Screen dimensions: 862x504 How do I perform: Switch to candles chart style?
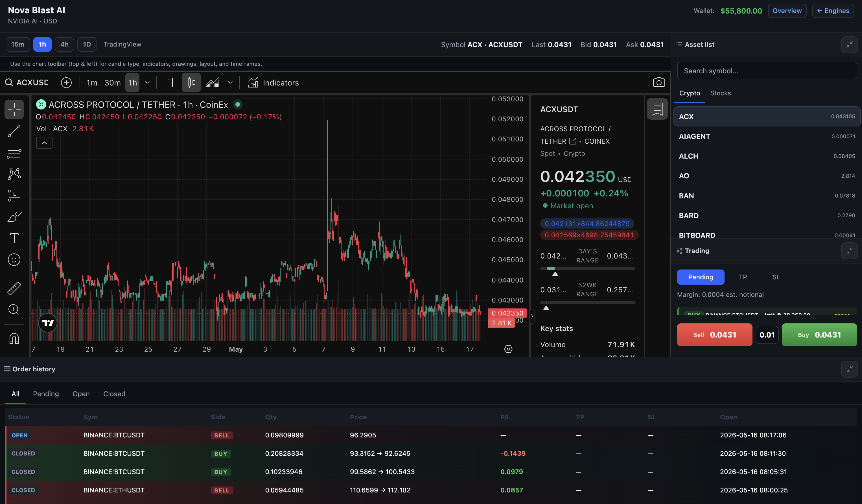tap(191, 82)
